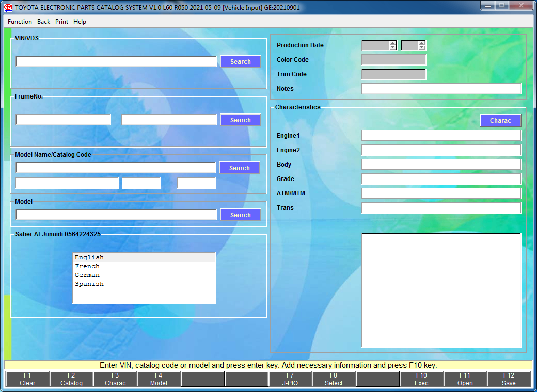Click the F7 J-PIO function key button
Image resolution: width=537 pixels, height=392 pixels.
point(290,379)
